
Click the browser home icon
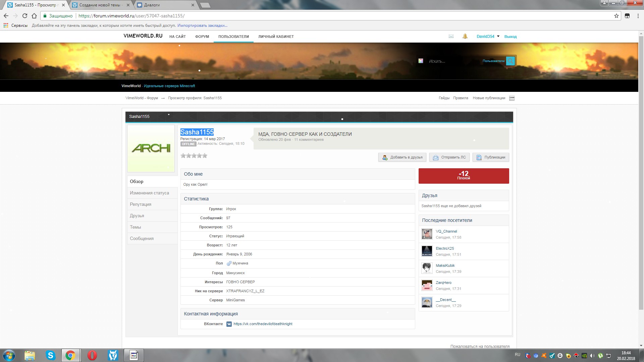[34, 16]
